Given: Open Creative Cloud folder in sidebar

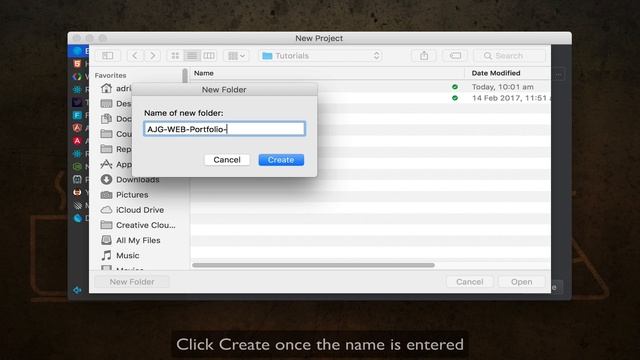Looking at the screenshot, I should (x=138, y=225).
